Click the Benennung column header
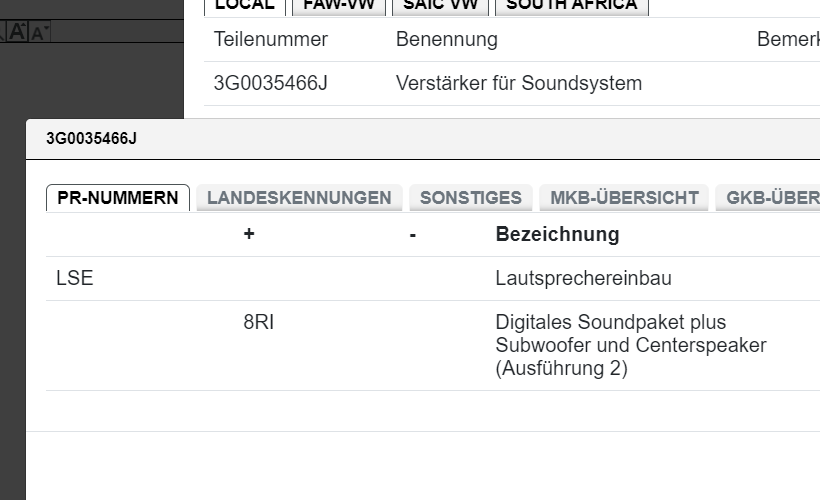820x500 pixels. point(446,40)
